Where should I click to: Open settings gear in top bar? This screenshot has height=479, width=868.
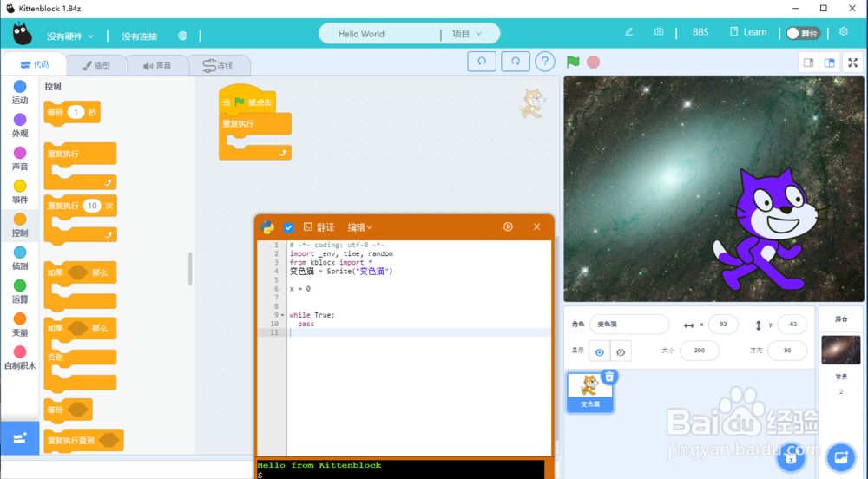pyautogui.click(x=844, y=31)
